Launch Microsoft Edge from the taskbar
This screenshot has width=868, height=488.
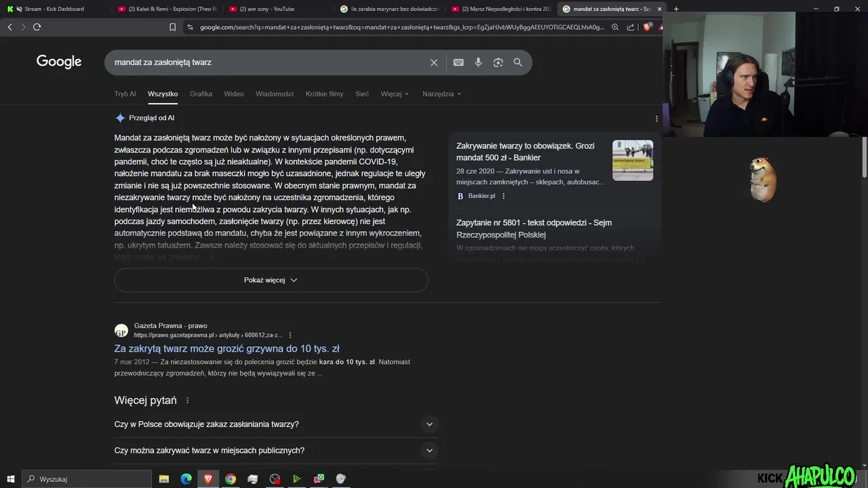point(186,479)
